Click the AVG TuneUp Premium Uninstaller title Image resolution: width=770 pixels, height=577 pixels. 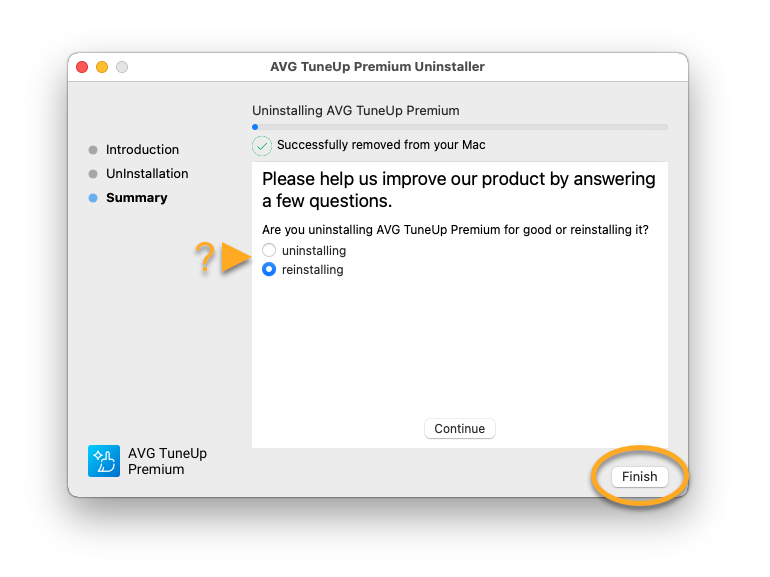(377, 67)
